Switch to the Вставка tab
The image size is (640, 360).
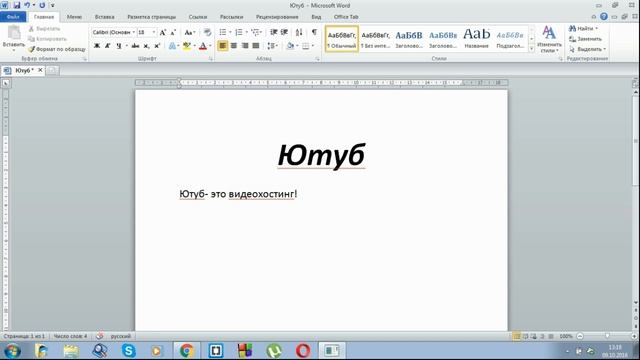pyautogui.click(x=104, y=17)
